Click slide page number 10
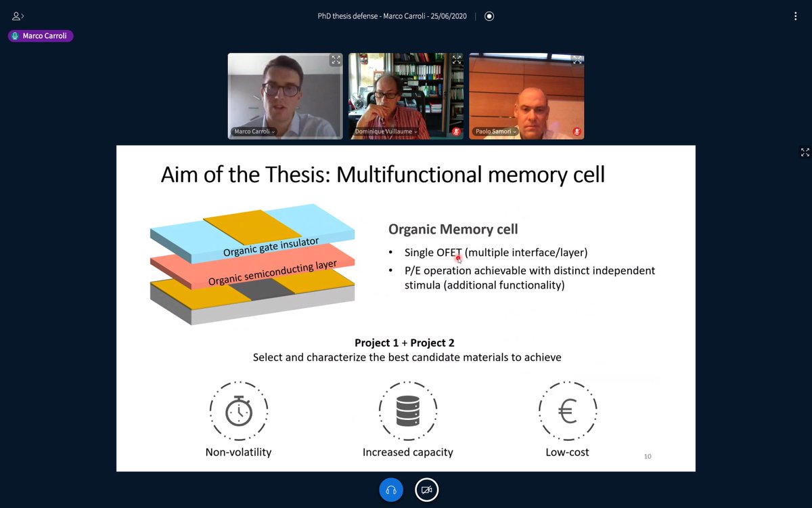 647,457
